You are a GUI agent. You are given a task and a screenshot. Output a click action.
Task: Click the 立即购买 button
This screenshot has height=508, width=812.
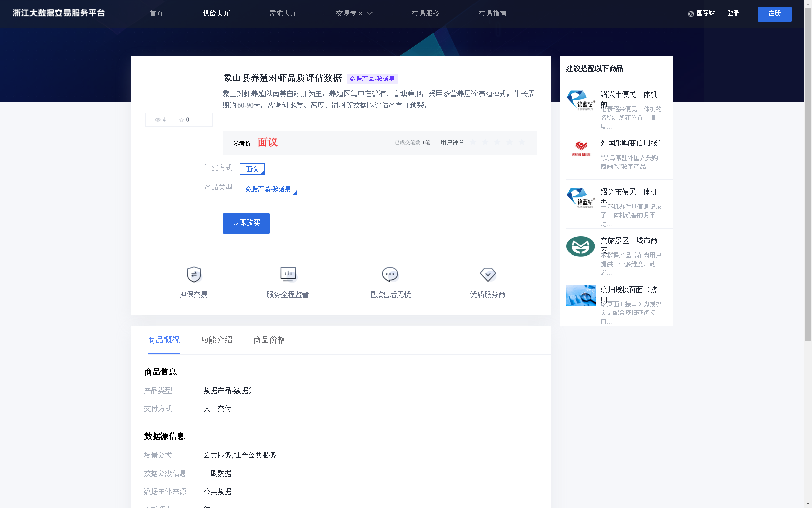pyautogui.click(x=246, y=224)
